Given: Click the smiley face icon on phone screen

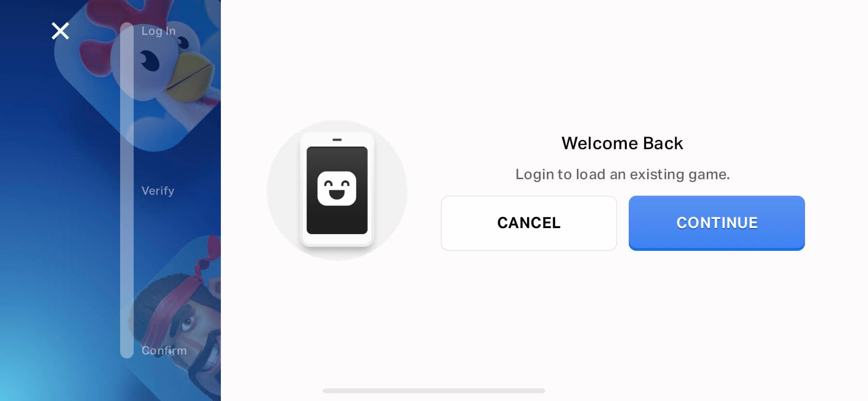Looking at the screenshot, I should (x=337, y=188).
